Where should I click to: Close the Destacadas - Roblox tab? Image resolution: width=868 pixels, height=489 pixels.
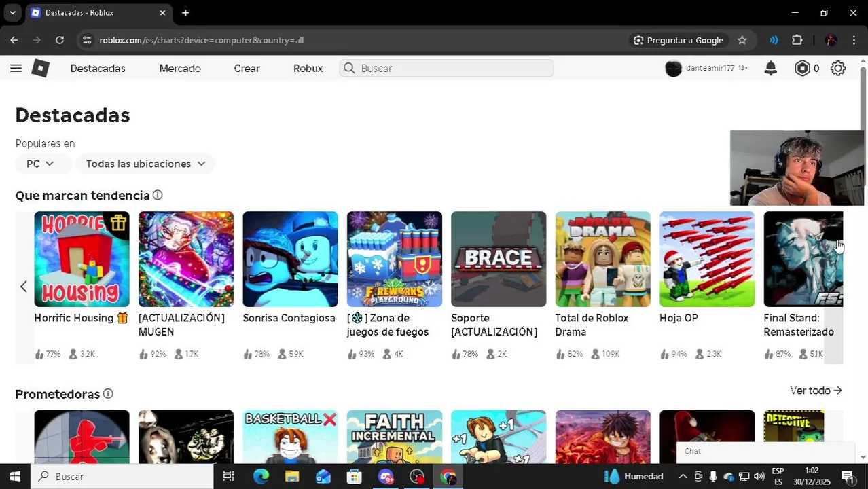162,13
